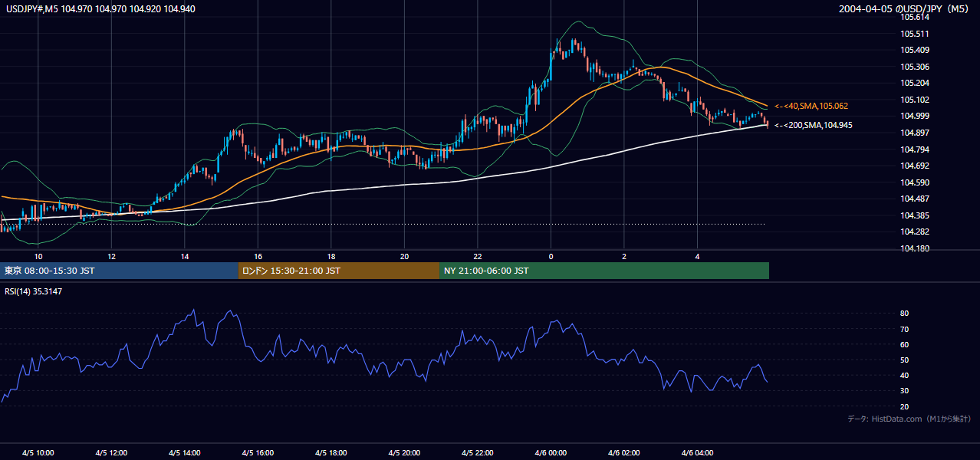Screen dimensions: 980x460
Task: Click price axis value 104.487
Action: [915, 199]
